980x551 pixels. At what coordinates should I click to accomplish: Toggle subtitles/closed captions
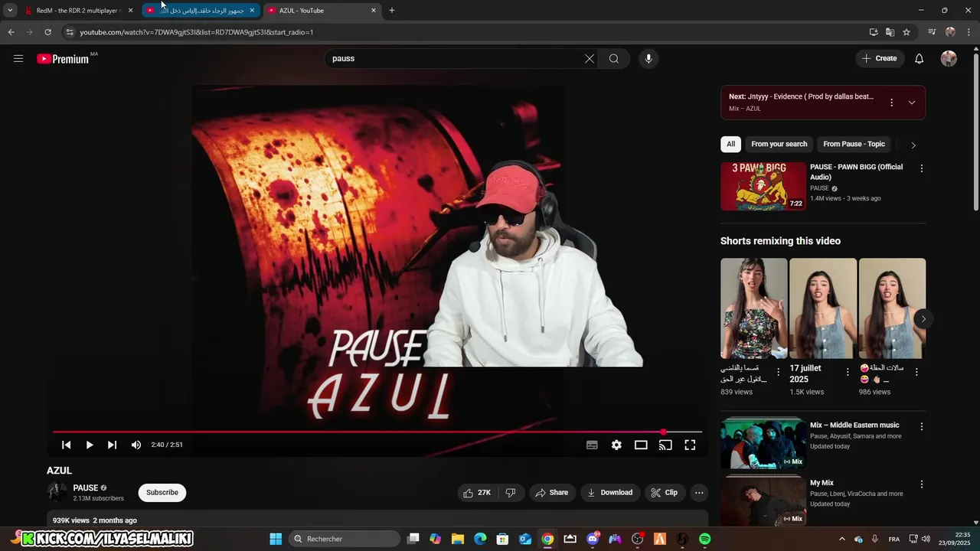click(592, 445)
